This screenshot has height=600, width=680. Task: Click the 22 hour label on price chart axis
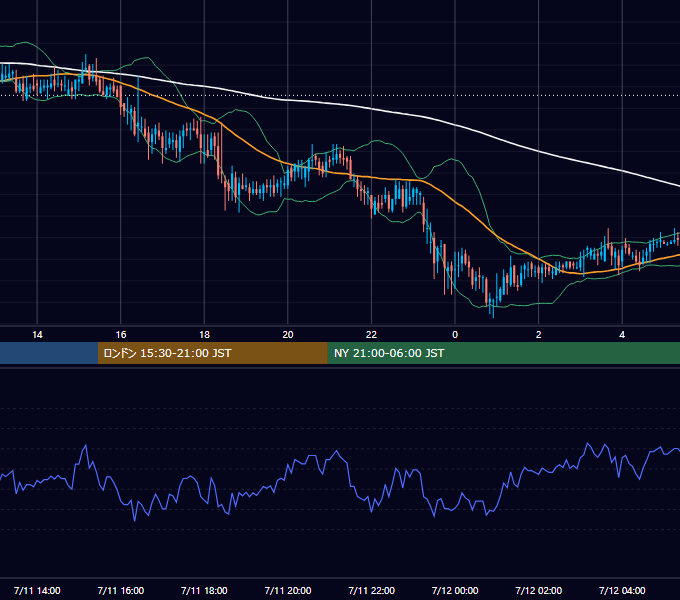371,335
